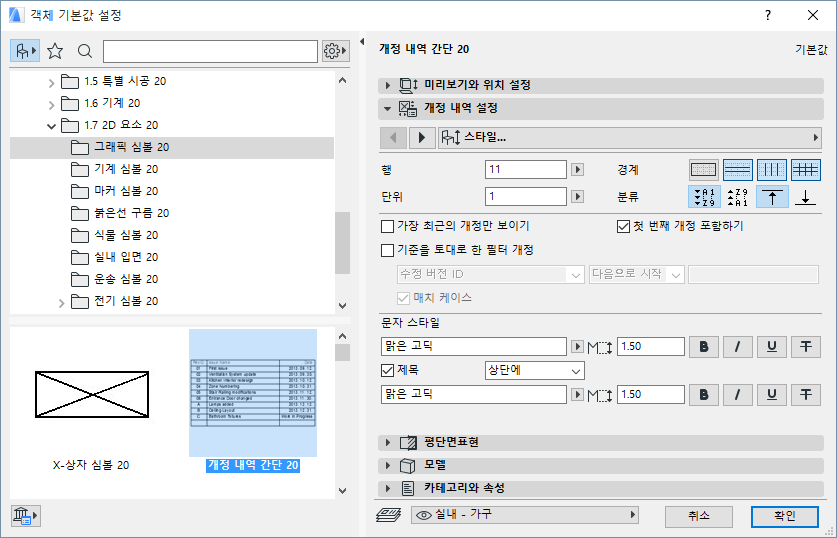Click the help question mark button

click(768, 15)
